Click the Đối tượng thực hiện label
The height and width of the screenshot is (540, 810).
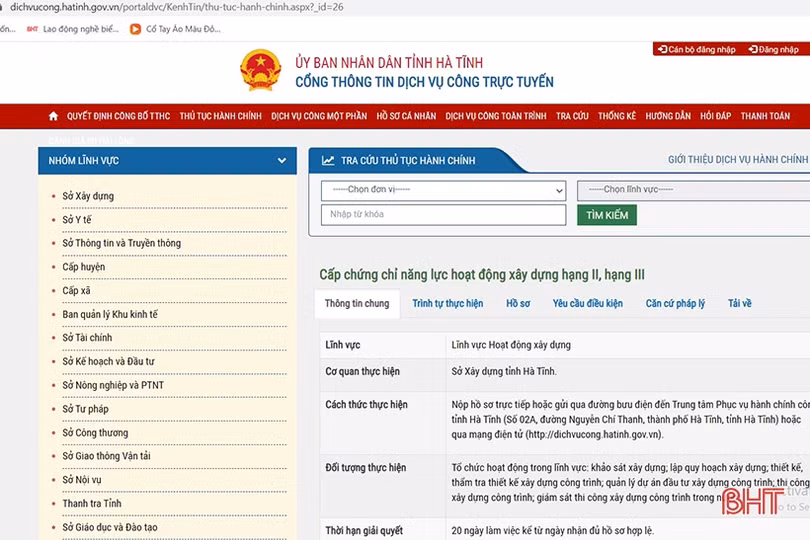click(x=365, y=468)
